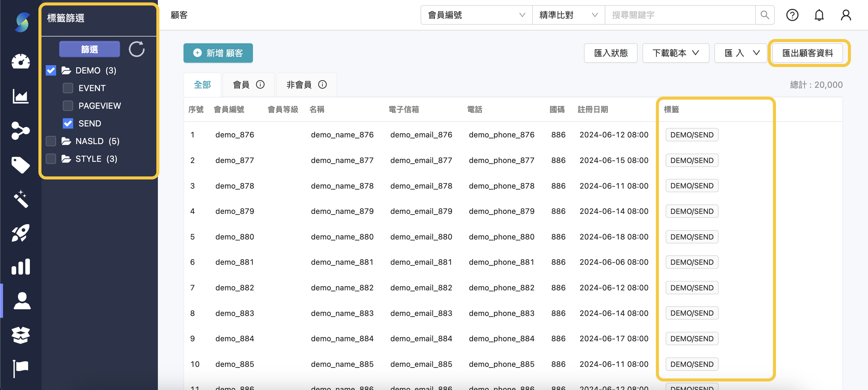Disable the SEND tag checkbox
This screenshot has width=868, height=390.
[68, 123]
